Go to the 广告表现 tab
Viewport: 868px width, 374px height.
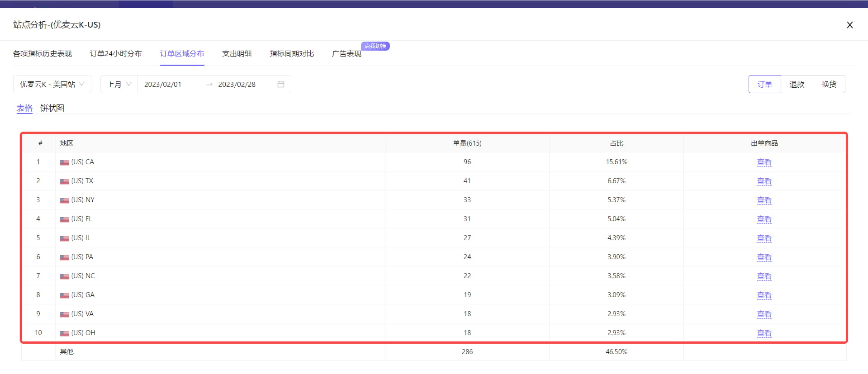click(x=346, y=54)
